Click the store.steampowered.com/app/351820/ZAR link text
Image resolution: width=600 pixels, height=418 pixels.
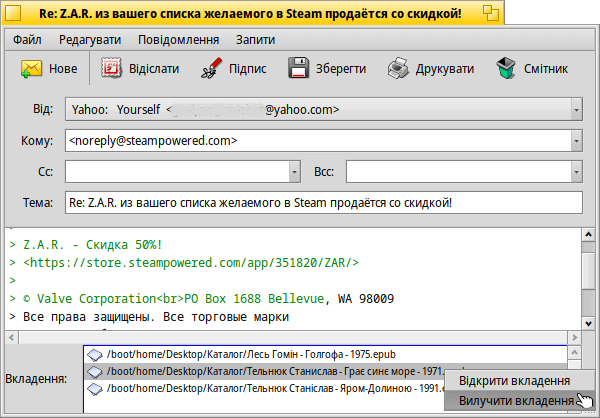[191, 263]
